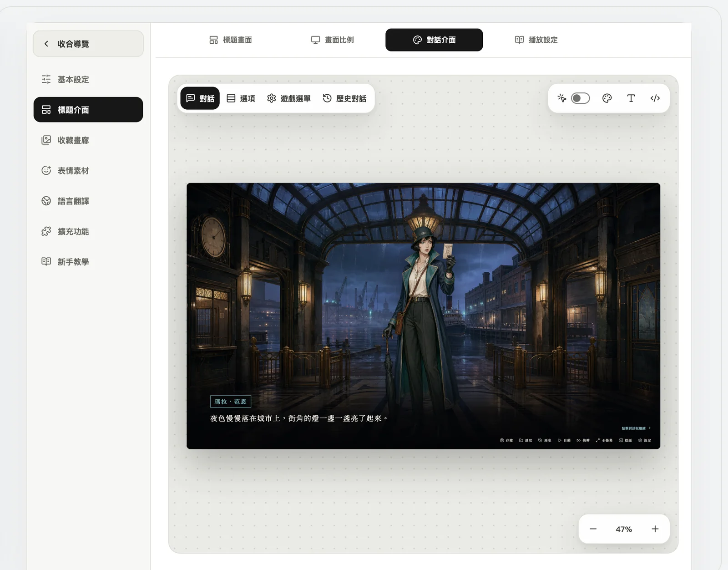The image size is (728, 570).
Task: Zoom in with the plus button
Action: pyautogui.click(x=655, y=529)
